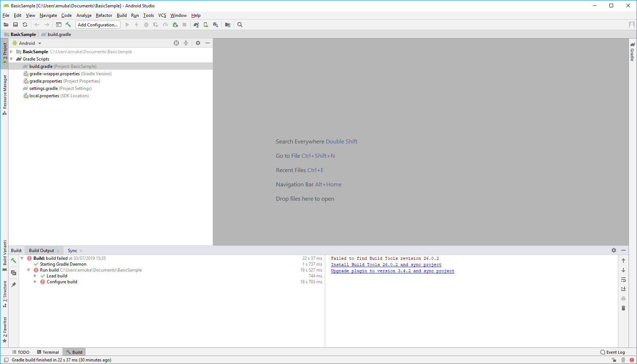
Task: Toggle the Resource Manager side panel
Action: pos(5,95)
